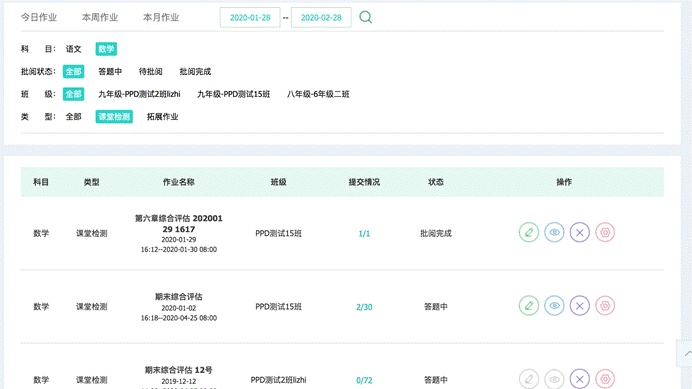
Task: Click purple X icon for 期末综合评估 12号 row
Action: (x=580, y=379)
